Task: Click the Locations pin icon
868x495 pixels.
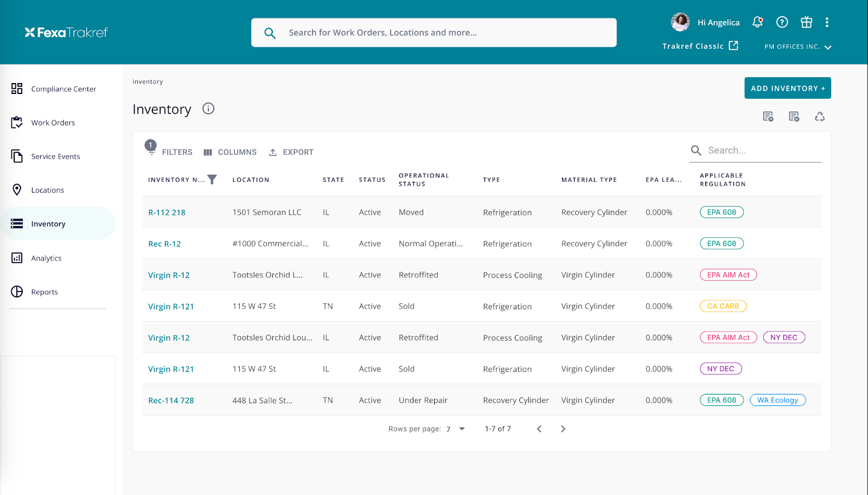Action: 17,189
